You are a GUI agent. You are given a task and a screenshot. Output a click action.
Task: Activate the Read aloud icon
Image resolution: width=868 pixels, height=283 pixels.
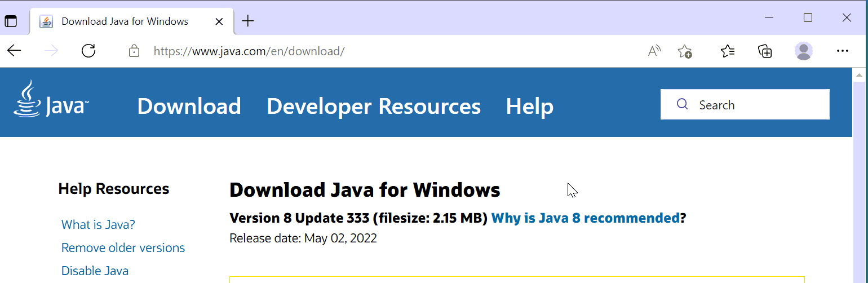pyautogui.click(x=654, y=51)
